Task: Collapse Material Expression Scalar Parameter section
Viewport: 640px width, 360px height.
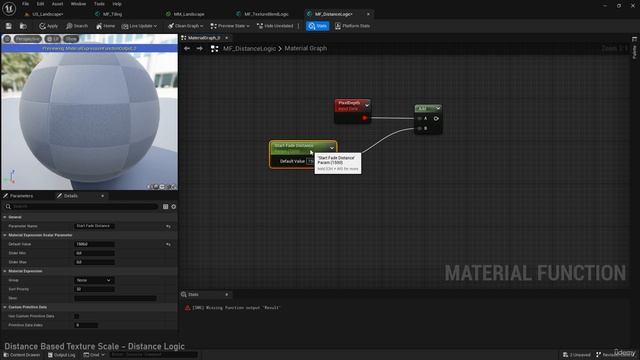Action: (5, 235)
